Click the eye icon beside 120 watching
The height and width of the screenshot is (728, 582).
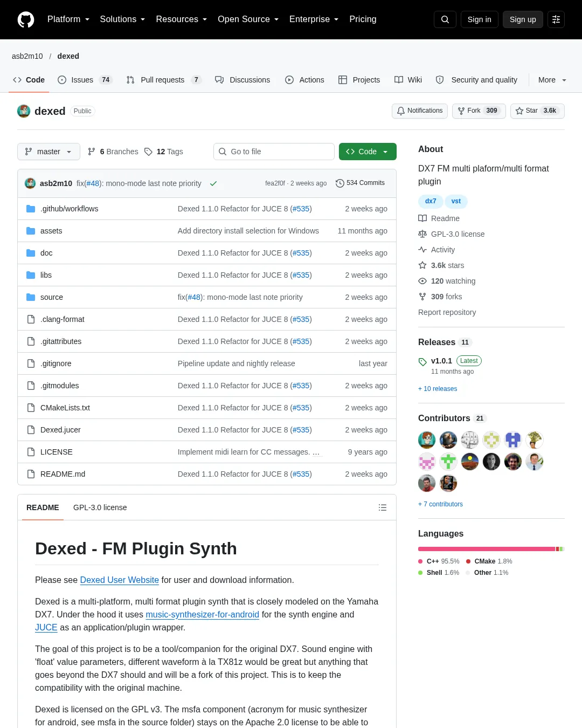click(422, 281)
